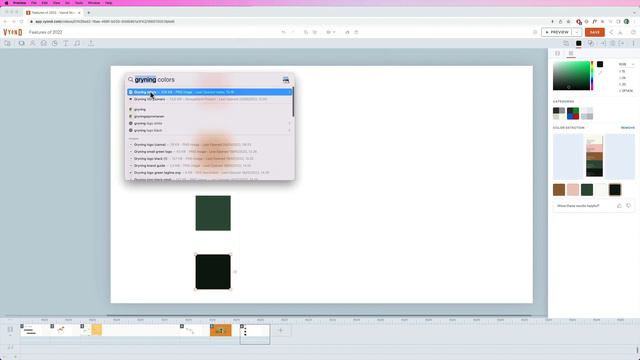
Task: Open the Audio tool icon
Action: point(77,43)
